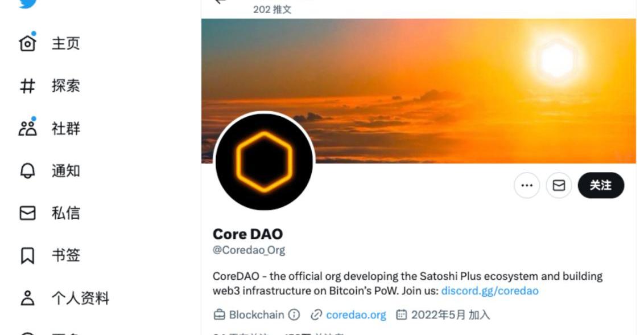Open the discord.gg/coredao link

pos(490,291)
